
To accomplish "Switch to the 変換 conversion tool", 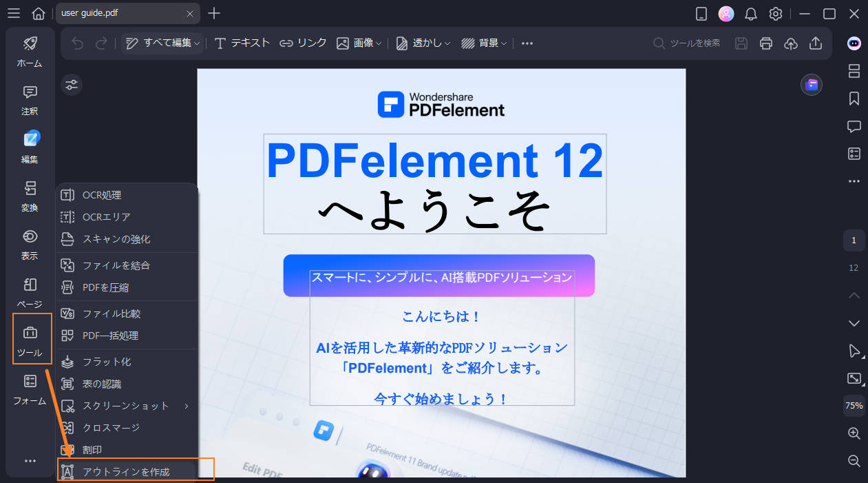I will coord(30,197).
